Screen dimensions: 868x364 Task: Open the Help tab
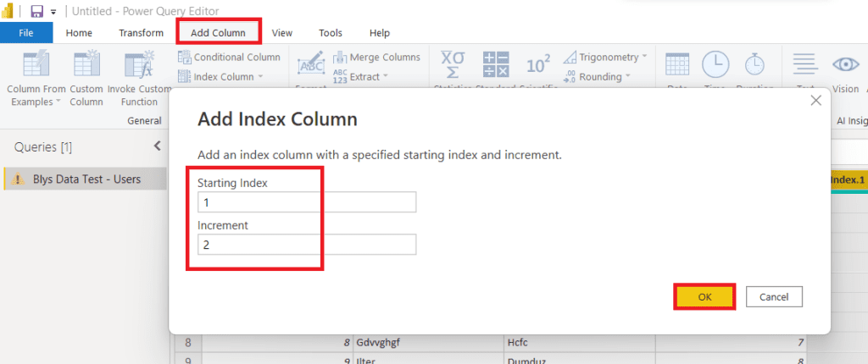coord(380,33)
